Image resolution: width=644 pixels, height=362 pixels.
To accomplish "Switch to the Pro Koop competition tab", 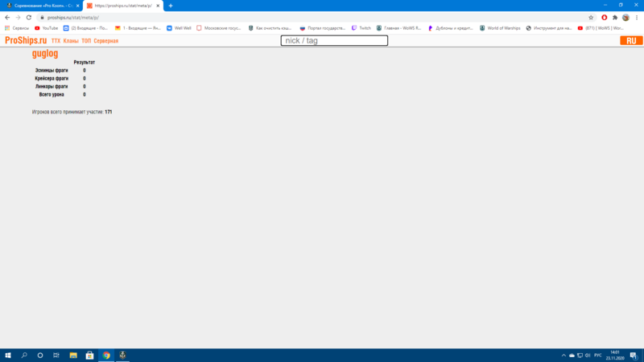I will coord(41,6).
